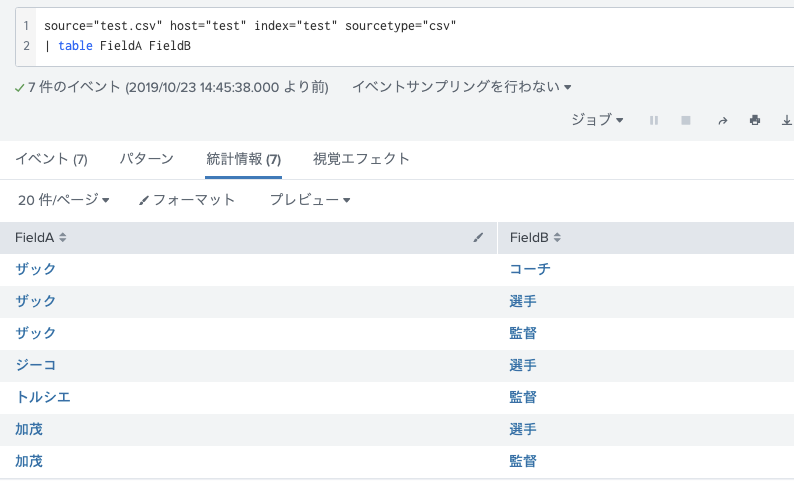Sort the table by FieldB column
The width and height of the screenshot is (794, 484).
pos(535,238)
